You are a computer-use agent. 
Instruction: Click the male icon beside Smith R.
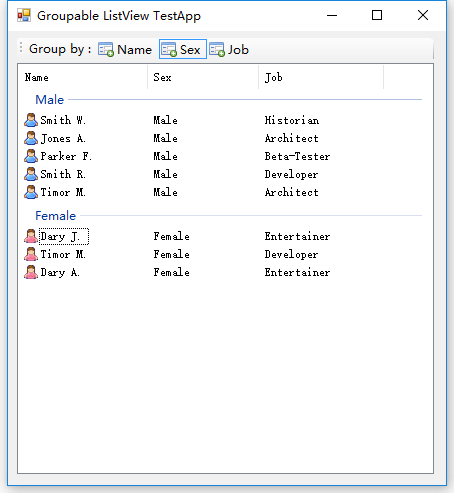31,174
